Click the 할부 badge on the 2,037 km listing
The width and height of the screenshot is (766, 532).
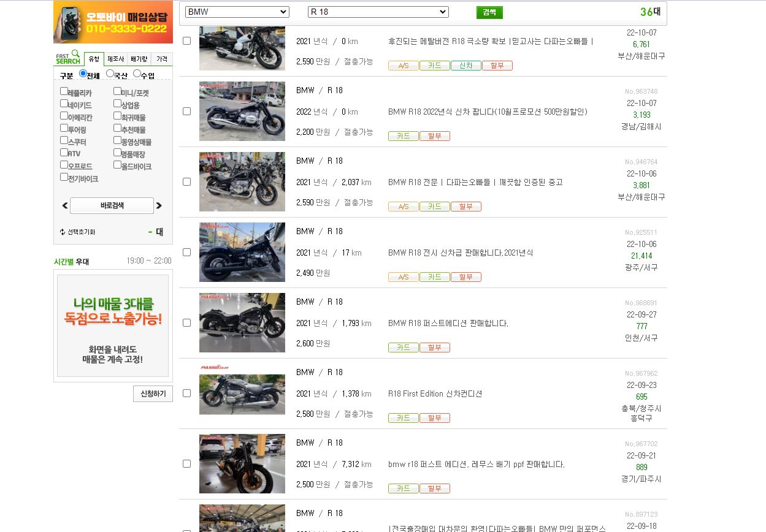pos(466,207)
